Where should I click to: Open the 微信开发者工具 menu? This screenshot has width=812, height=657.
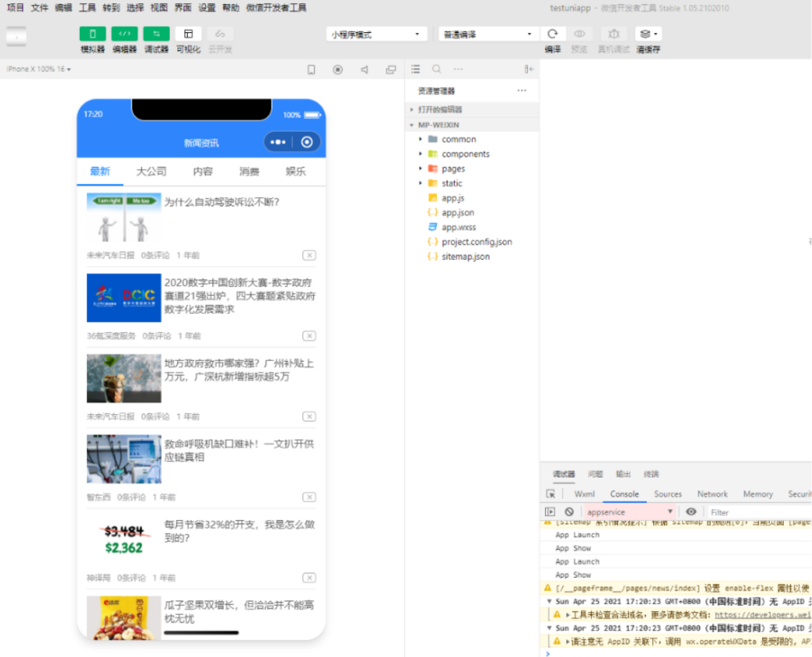(x=276, y=8)
